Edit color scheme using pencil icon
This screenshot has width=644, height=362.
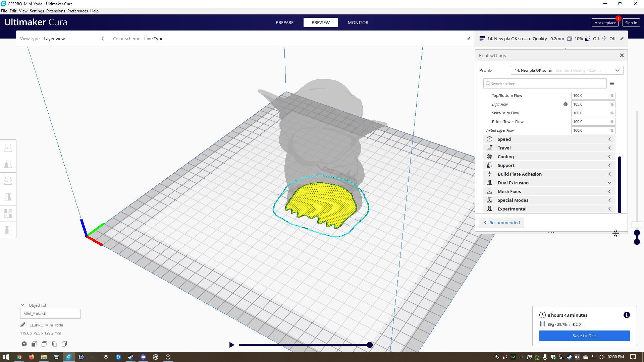coord(469,39)
